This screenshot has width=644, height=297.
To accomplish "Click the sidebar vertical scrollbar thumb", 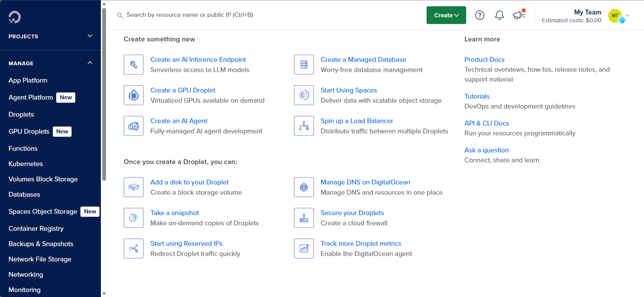I will click(x=104, y=94).
